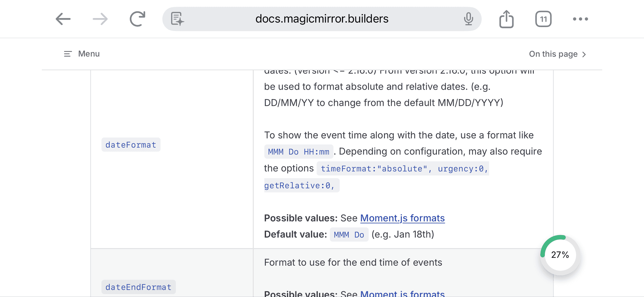
Task: Open Moment.js formats link under dateEndFormat
Action: click(402, 293)
